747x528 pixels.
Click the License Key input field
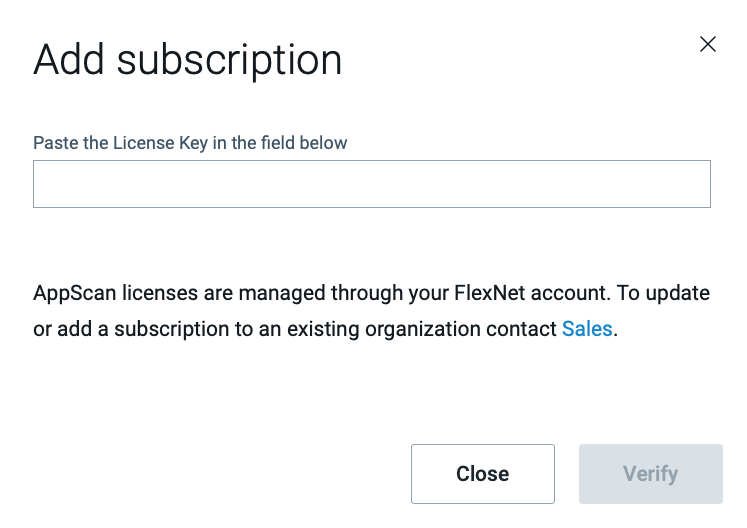point(371,184)
